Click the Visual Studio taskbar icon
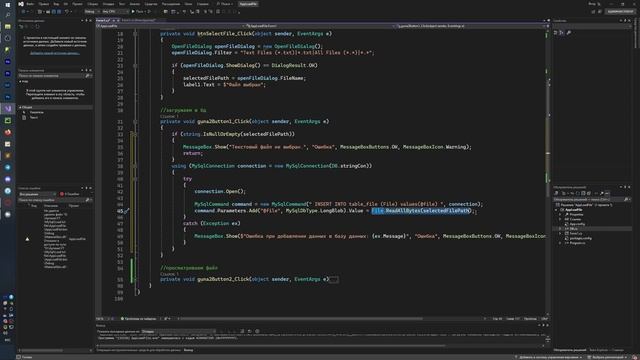Viewport: 640px width, 360px height. pos(8,109)
